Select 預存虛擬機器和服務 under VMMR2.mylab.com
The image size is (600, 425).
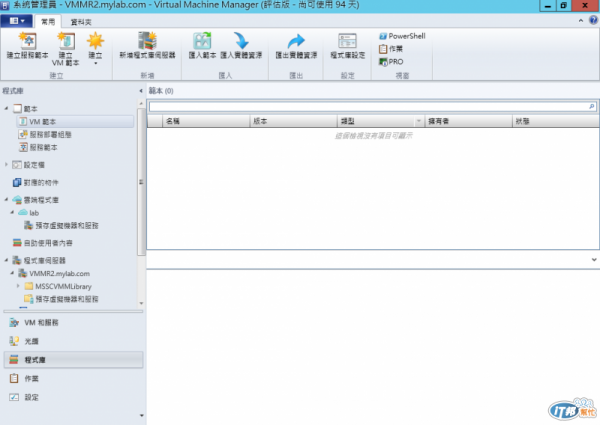(61, 299)
